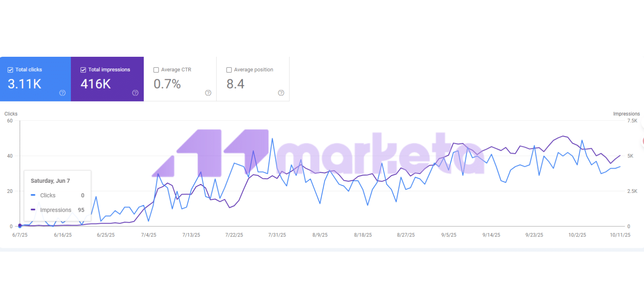The width and height of the screenshot is (644, 308).
Task: Enable the Average CTR checkbox
Action: point(156,70)
